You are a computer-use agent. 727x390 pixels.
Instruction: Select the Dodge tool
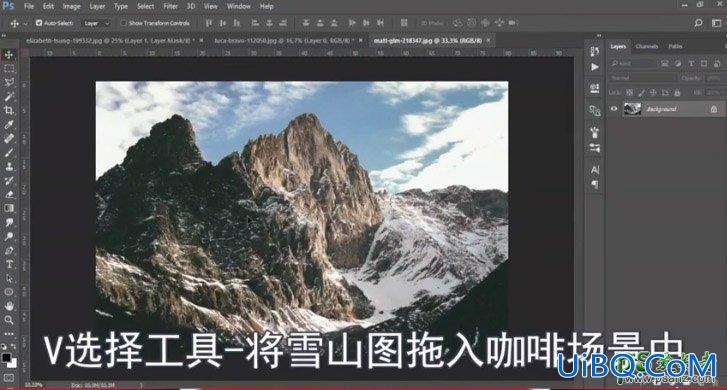coord(9,236)
